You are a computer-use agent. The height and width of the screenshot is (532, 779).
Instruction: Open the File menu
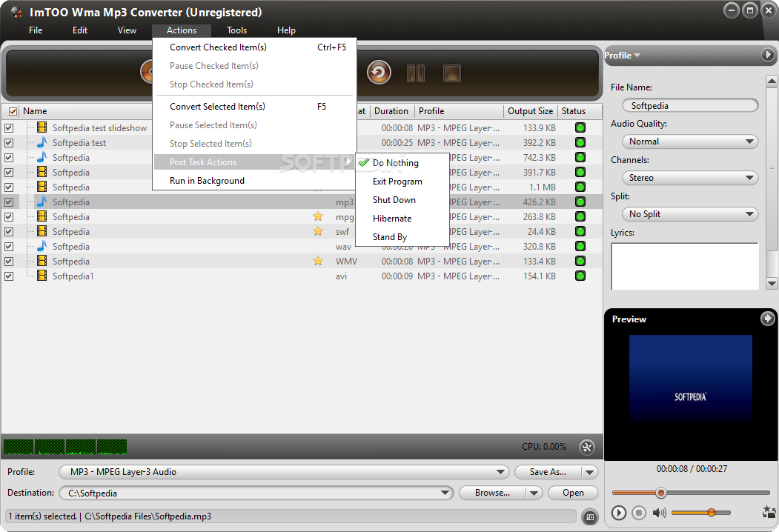tap(36, 30)
